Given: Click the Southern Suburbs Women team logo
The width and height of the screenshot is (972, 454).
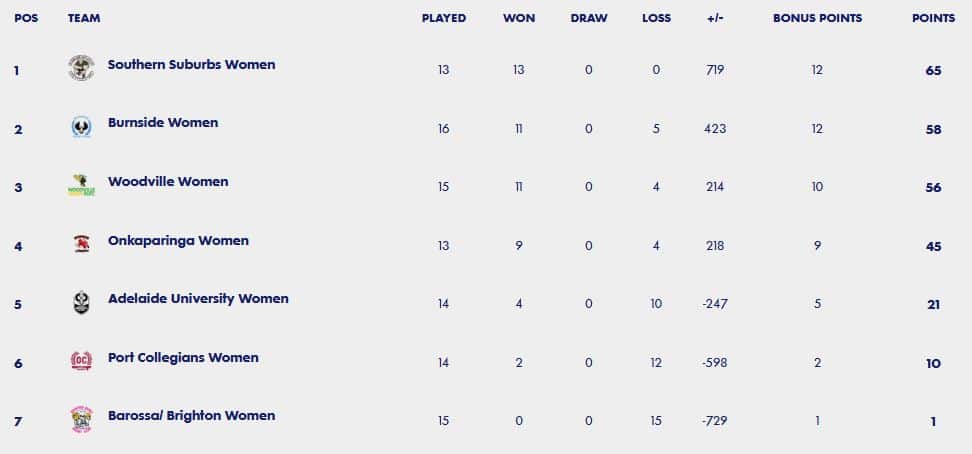Looking at the screenshot, I should point(81,68).
